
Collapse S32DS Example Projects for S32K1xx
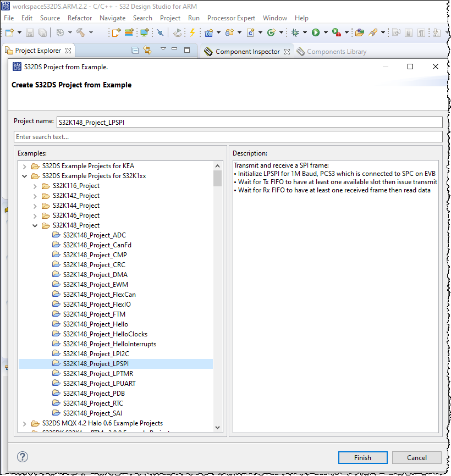[x=25, y=176]
